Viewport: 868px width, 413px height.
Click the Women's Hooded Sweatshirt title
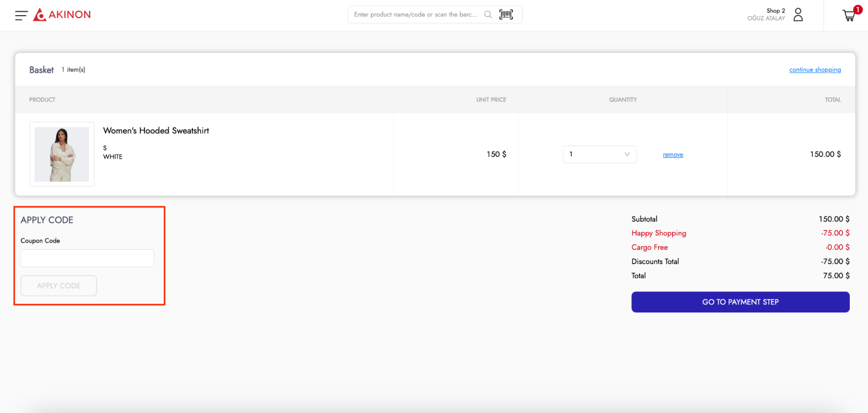pos(156,131)
